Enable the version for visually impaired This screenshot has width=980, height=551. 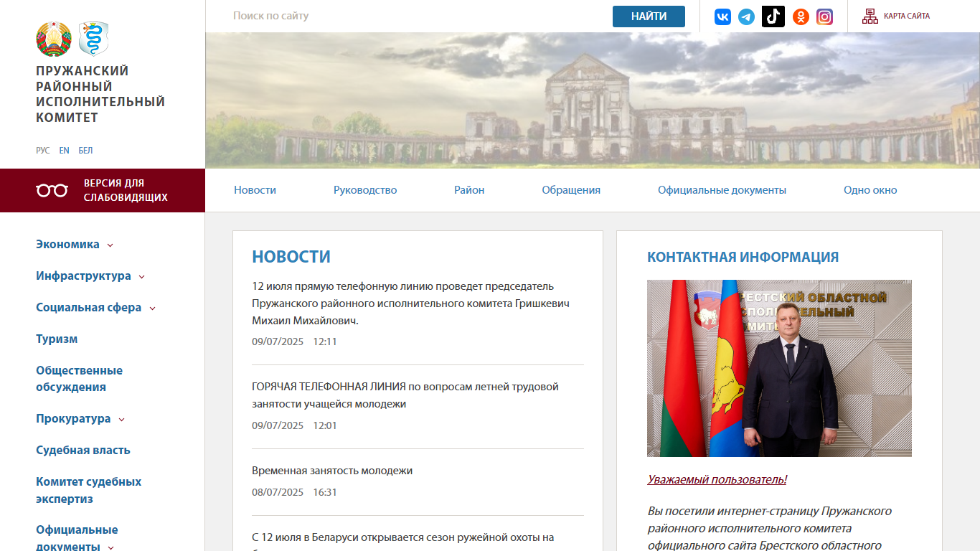tap(103, 190)
